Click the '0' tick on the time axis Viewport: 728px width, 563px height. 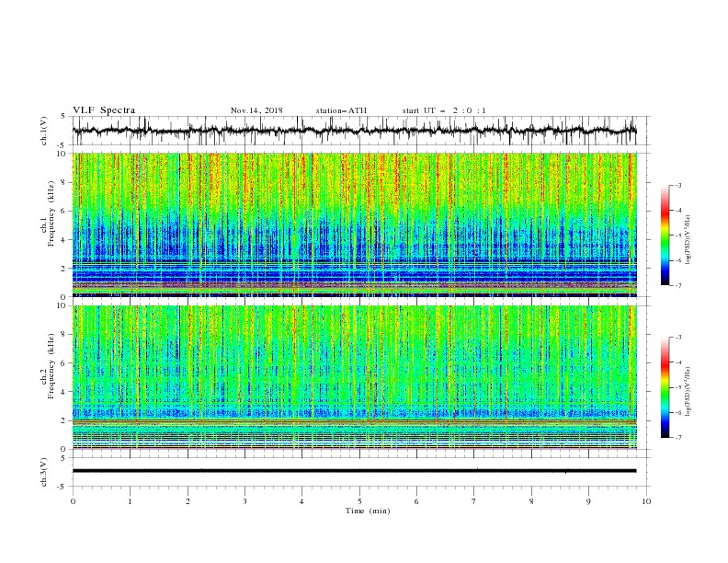click(73, 501)
